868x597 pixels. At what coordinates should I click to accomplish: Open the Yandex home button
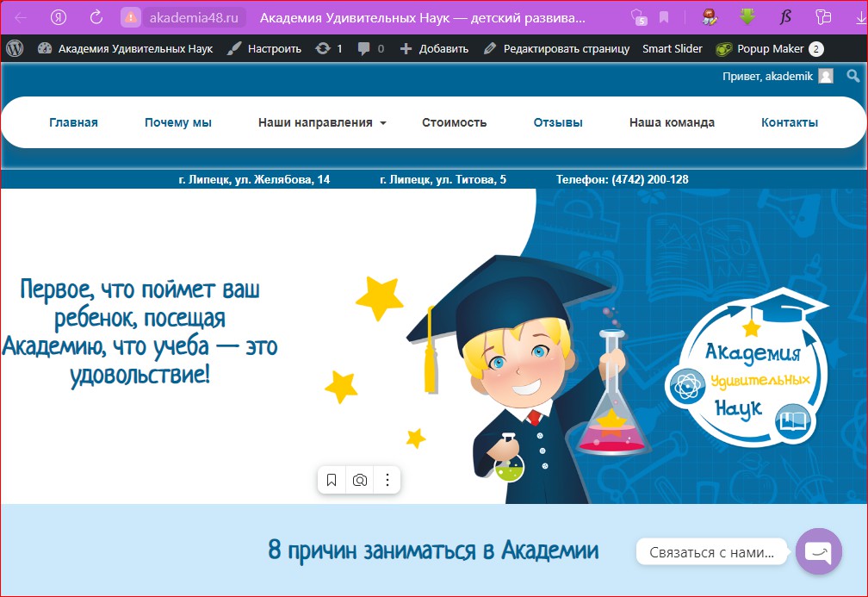tap(59, 18)
